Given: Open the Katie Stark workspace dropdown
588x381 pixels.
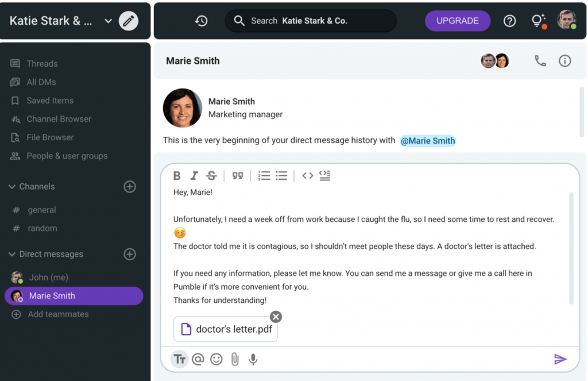Looking at the screenshot, I should coord(108,21).
